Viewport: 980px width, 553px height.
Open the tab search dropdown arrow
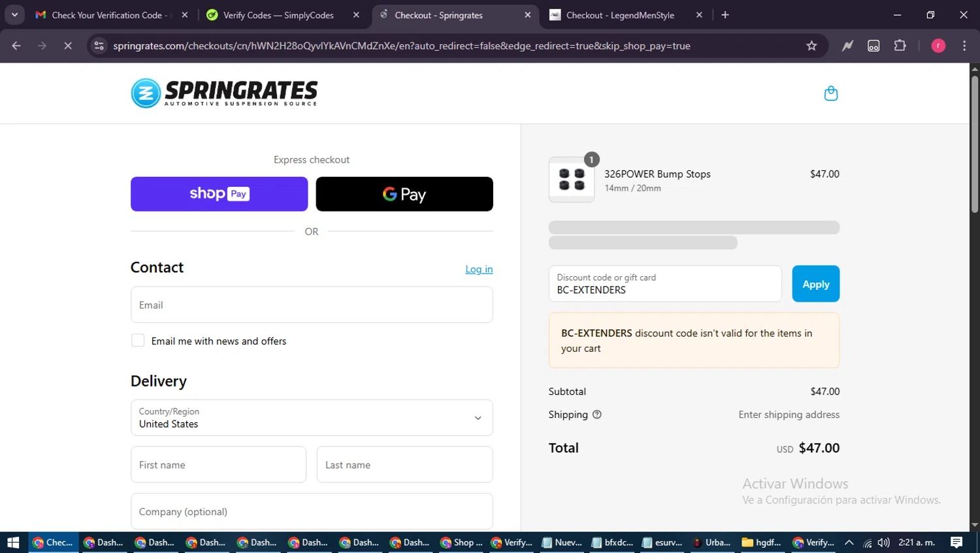[14, 15]
